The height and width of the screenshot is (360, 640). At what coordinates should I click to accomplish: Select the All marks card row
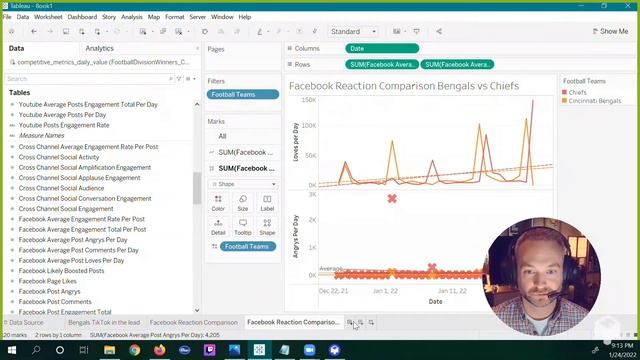243,136
